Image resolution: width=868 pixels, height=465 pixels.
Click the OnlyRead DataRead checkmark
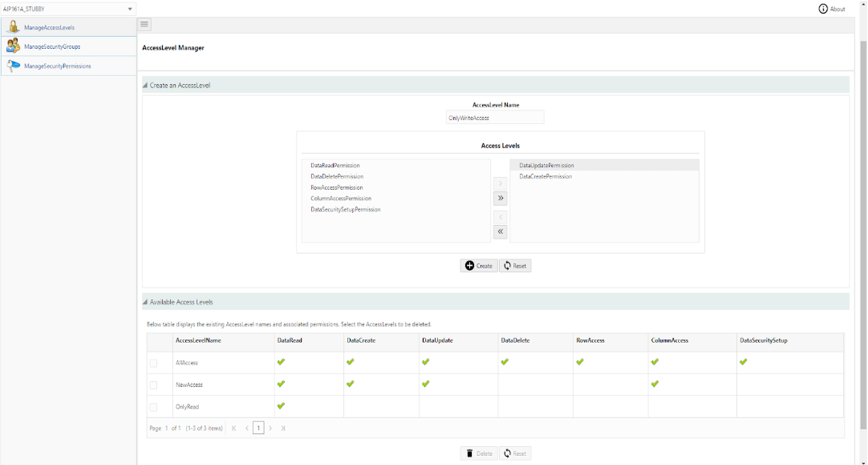coord(281,406)
